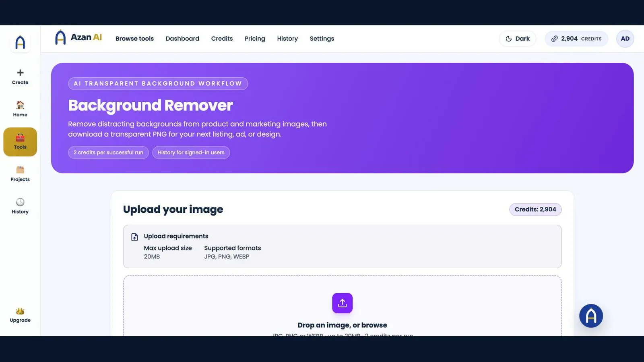
Task: Open Credits in the top navigation
Action: pos(222,39)
